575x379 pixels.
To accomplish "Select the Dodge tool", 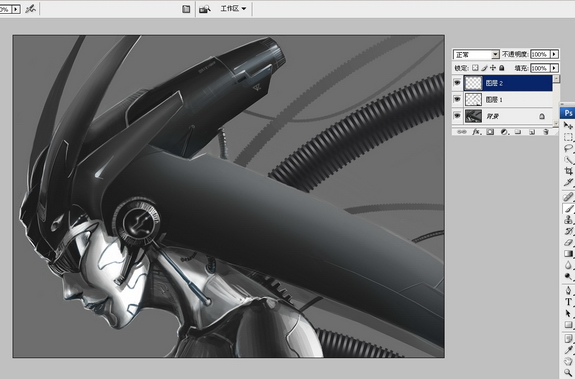I will click(x=568, y=276).
